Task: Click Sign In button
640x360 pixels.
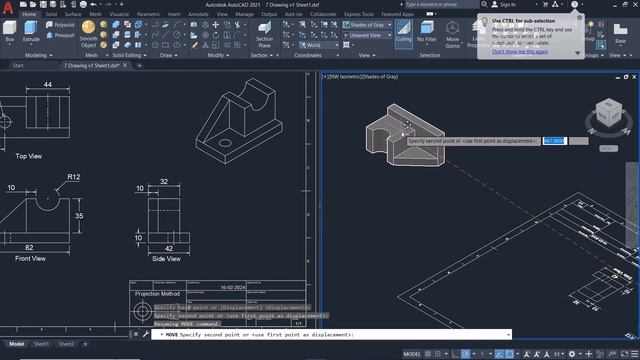Action: [503, 4]
